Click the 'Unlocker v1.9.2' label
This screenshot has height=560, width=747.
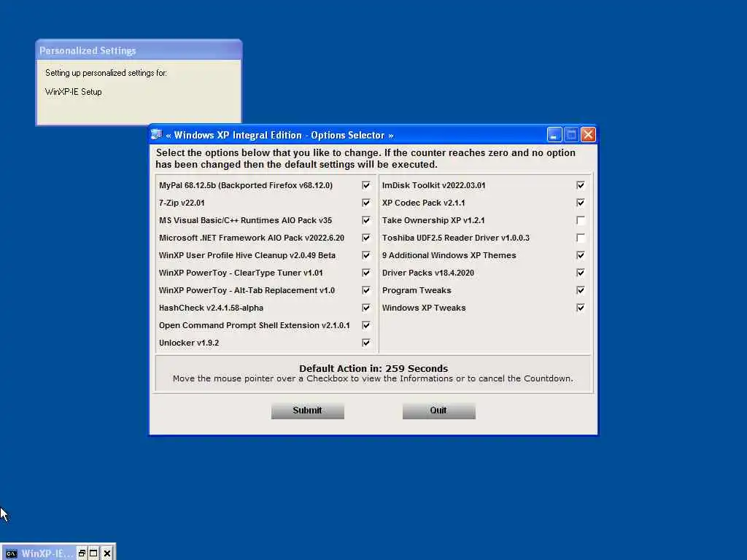point(189,343)
